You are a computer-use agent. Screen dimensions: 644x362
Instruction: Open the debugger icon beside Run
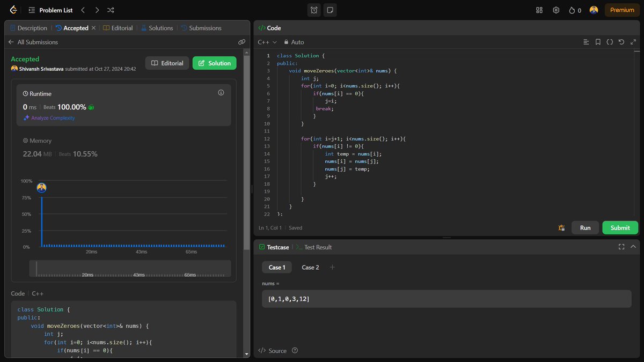(x=561, y=228)
